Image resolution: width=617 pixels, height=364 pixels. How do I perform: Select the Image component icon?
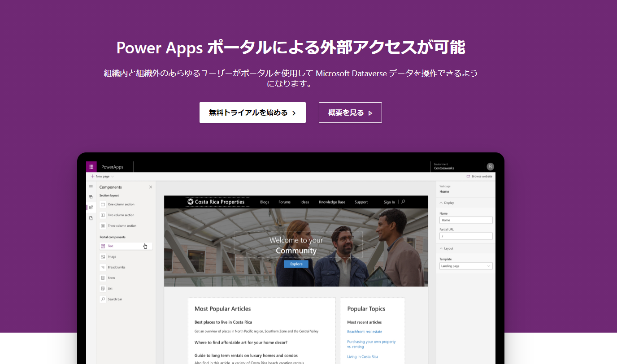click(103, 257)
